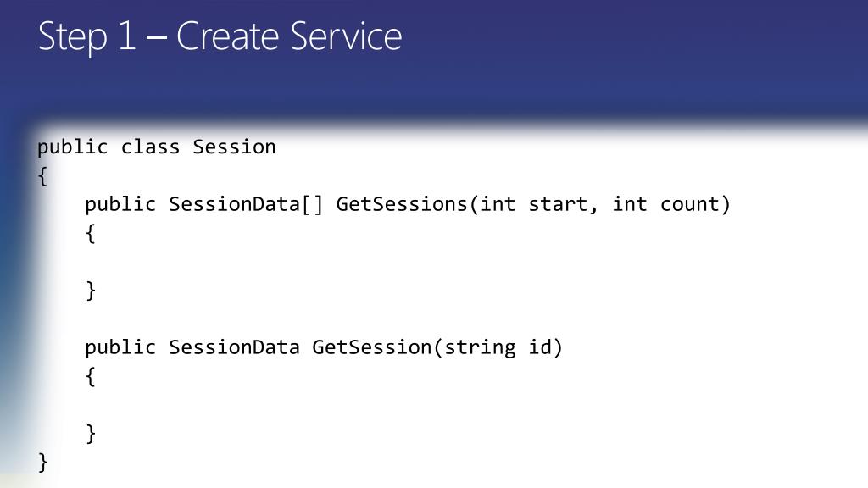This screenshot has height=488, width=868.
Task: Select 'SessionData[]' return type text
Action: point(246,205)
